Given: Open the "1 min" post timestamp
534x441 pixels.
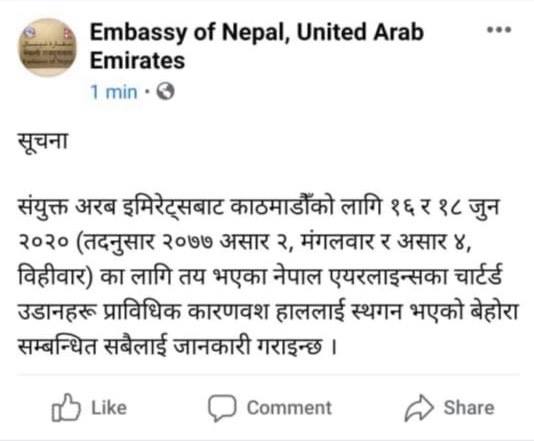Looking at the screenshot, I should [x=114, y=92].
